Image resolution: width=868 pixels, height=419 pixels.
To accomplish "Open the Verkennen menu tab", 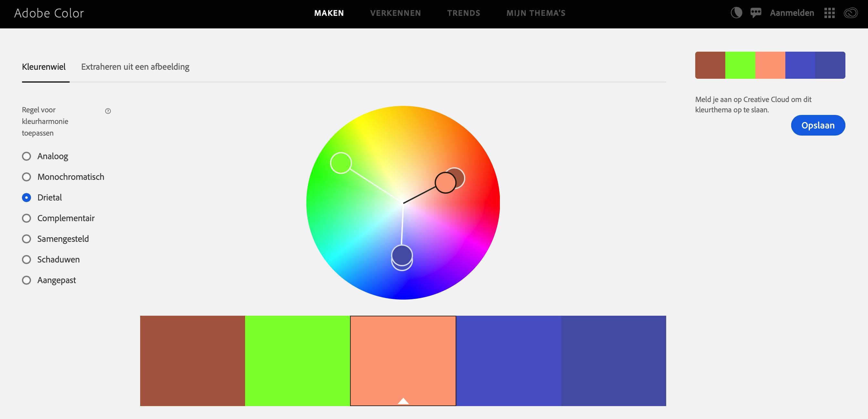I will click(395, 13).
